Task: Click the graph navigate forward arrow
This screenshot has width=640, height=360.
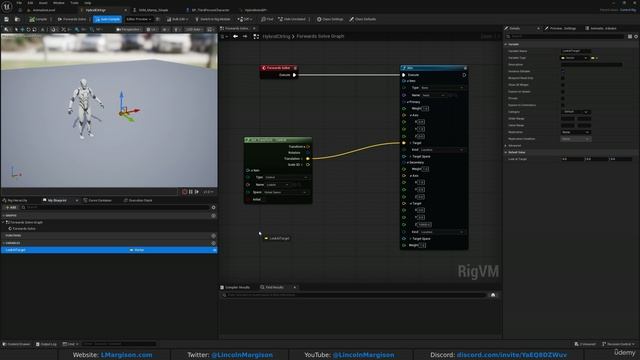Action: [x=245, y=36]
